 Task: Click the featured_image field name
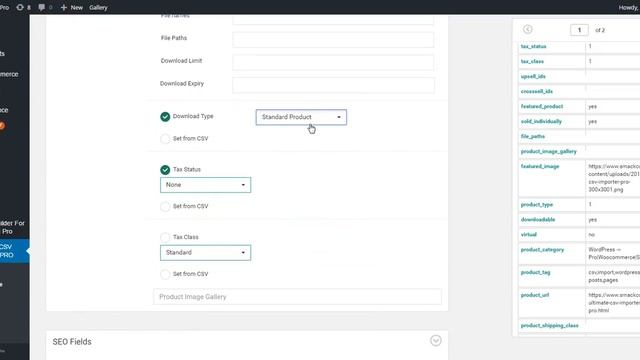[540, 167]
